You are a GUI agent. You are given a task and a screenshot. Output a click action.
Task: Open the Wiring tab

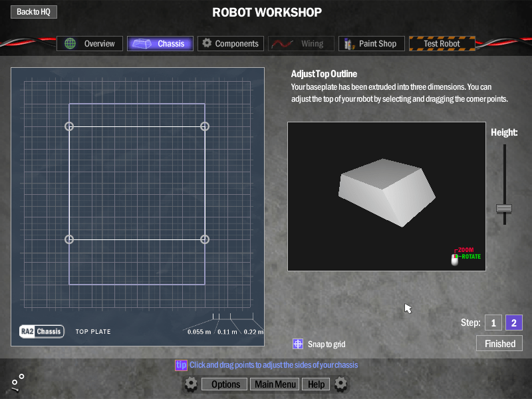coord(300,44)
